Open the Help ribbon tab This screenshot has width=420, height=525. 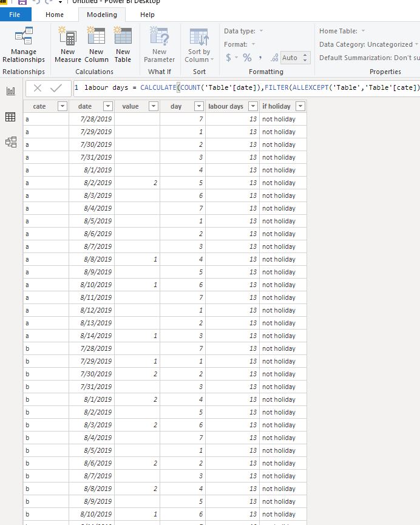tap(147, 15)
